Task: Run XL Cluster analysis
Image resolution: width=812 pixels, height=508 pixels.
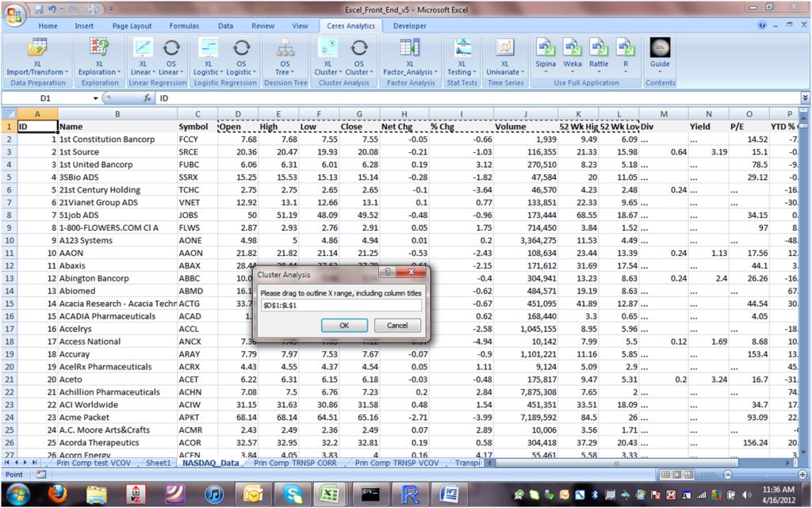Action: coord(327,57)
